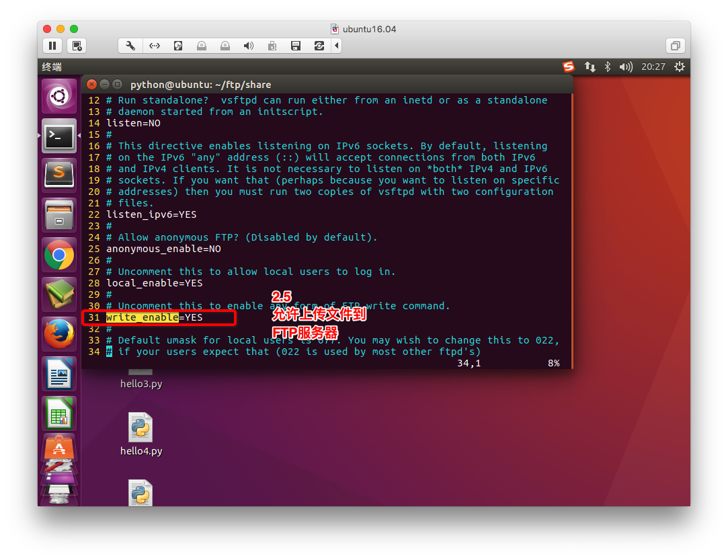
Task: Select hello4.py file on desktop
Action: (140, 434)
